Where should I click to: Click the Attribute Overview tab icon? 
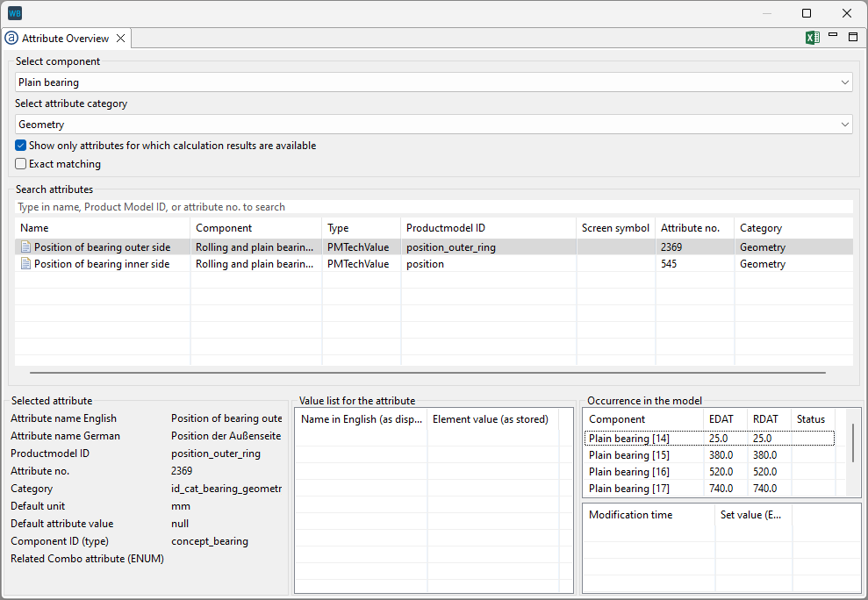click(11, 39)
